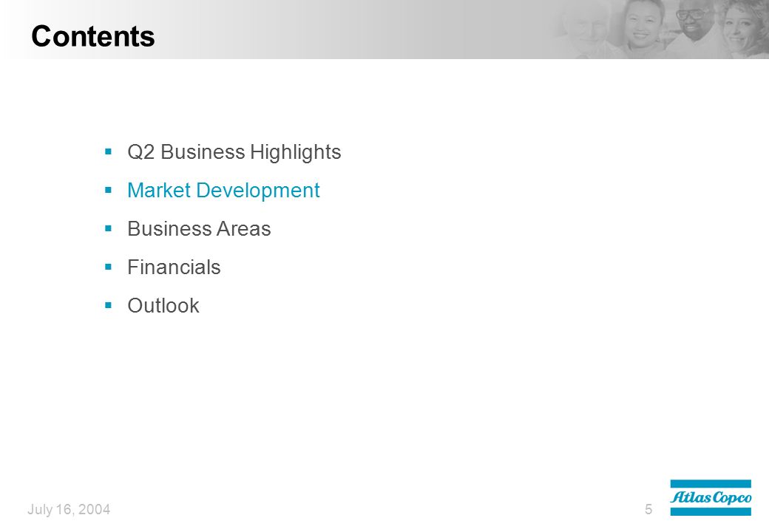Select the Financials item
The image size is (769, 532).
point(174,267)
